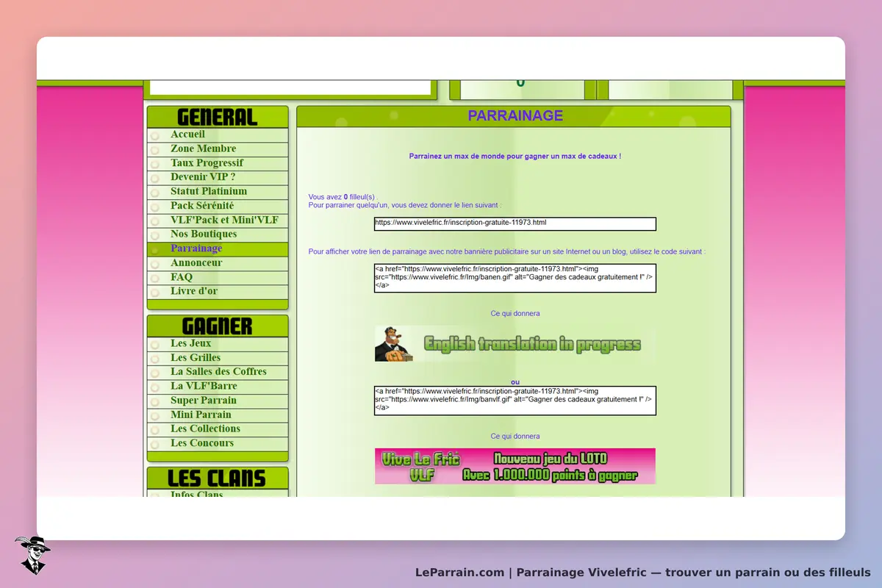
Task: Open Zone Membre in the General menu
Action: point(203,148)
